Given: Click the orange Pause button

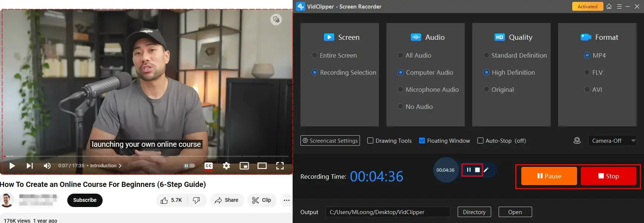Looking at the screenshot, I should click(x=549, y=176).
